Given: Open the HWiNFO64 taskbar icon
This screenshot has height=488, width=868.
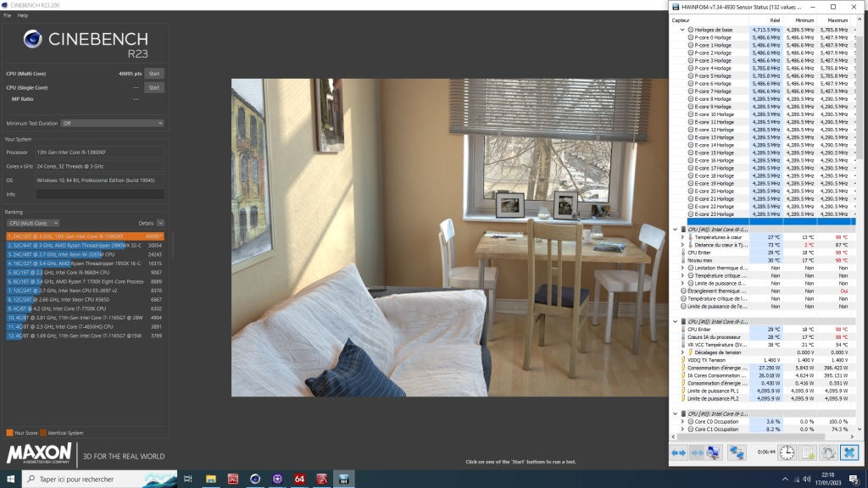Looking at the screenshot, I should pos(299,480).
